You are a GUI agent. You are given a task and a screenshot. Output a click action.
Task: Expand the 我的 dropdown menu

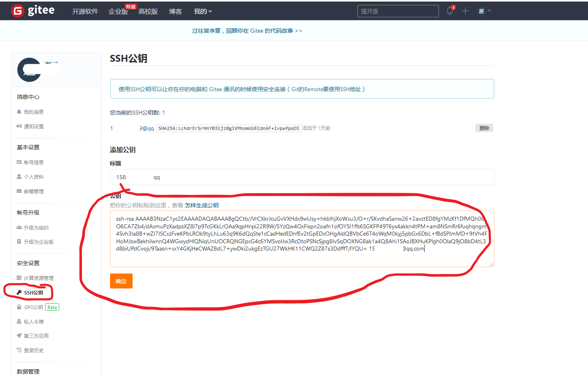[x=203, y=11]
